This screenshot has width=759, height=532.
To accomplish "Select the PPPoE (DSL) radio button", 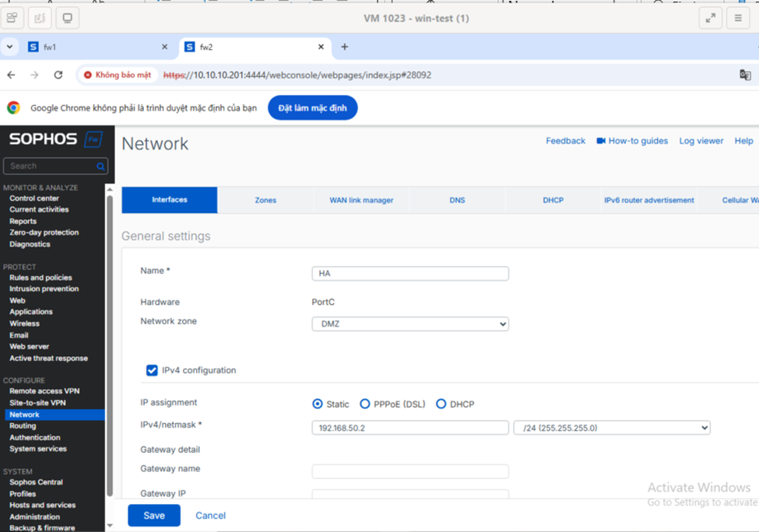I will [364, 404].
